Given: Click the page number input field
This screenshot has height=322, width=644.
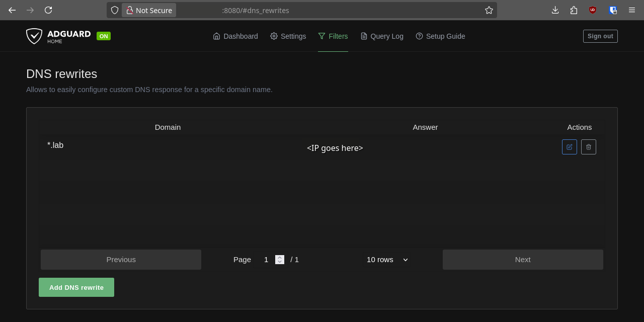Looking at the screenshot, I should 266,260.
